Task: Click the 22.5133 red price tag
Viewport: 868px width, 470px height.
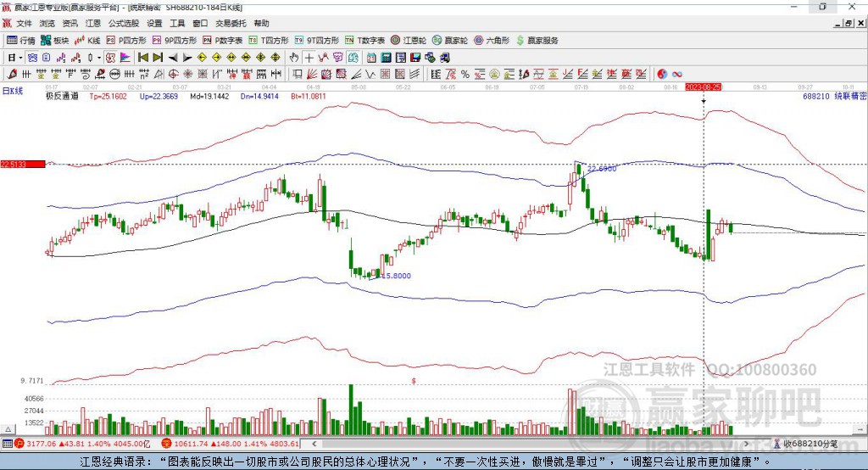Action: tap(23, 164)
